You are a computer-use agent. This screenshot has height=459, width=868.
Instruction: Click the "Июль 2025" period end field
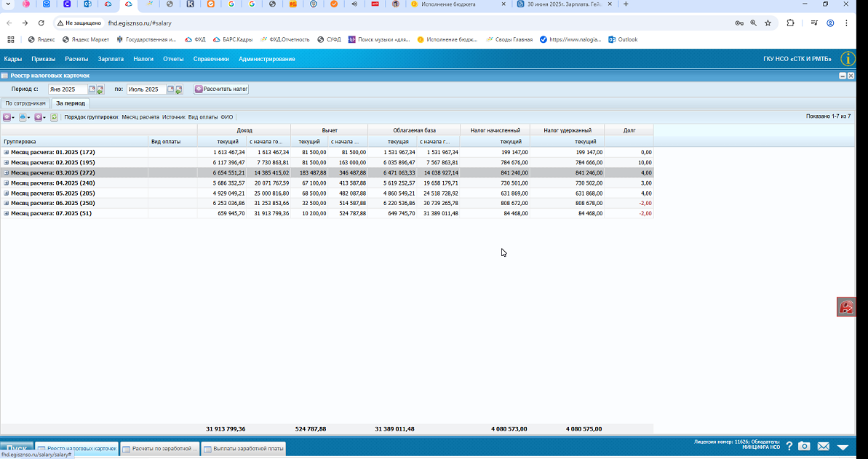point(146,89)
